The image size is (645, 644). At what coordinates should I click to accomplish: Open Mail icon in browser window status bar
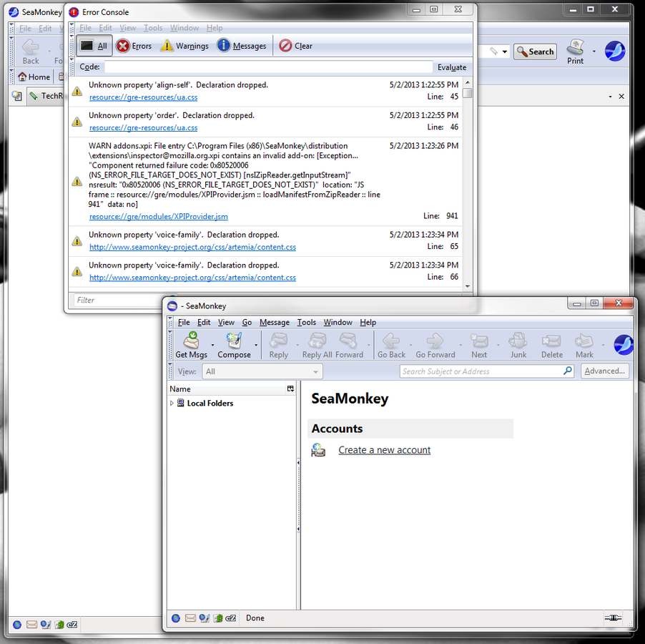(31, 625)
